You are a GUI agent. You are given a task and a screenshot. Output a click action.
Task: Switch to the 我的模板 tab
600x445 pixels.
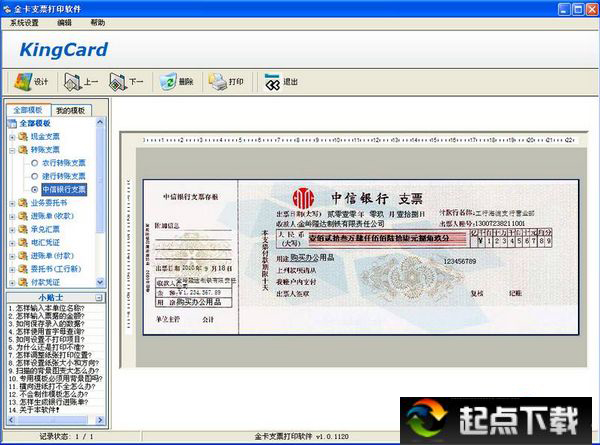coord(71,111)
